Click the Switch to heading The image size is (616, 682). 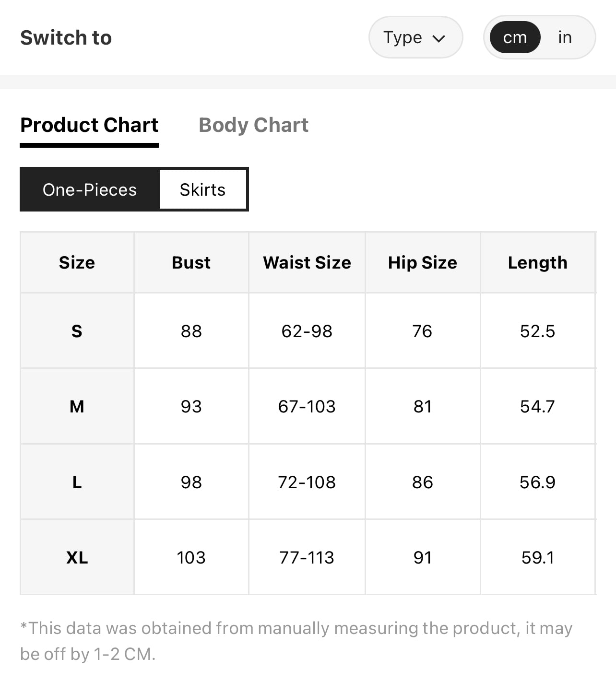[66, 37]
